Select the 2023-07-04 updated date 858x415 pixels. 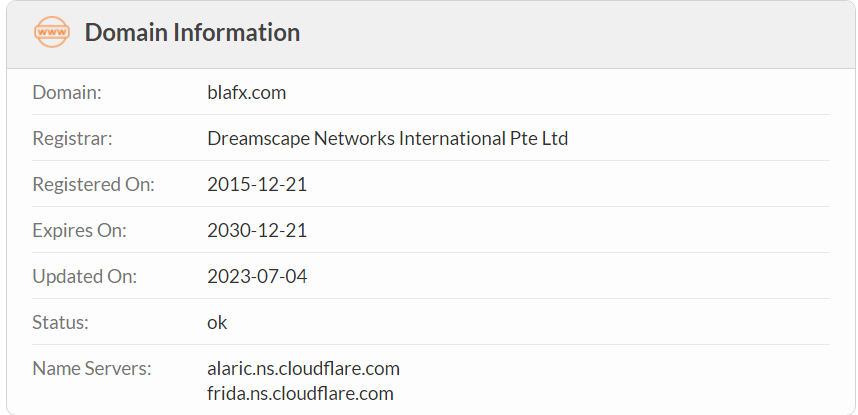[x=257, y=276]
